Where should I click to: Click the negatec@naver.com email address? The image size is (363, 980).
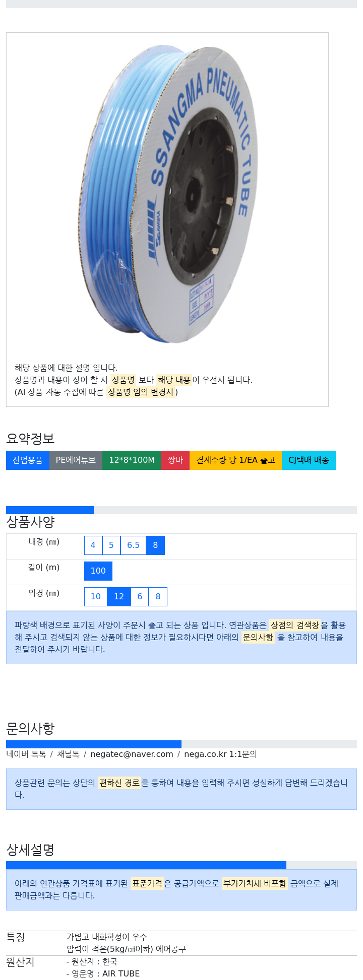132,754
